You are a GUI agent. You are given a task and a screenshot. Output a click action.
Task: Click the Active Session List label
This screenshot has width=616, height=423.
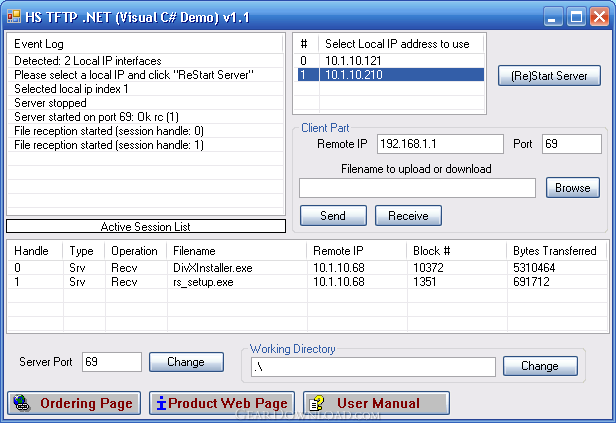click(146, 227)
